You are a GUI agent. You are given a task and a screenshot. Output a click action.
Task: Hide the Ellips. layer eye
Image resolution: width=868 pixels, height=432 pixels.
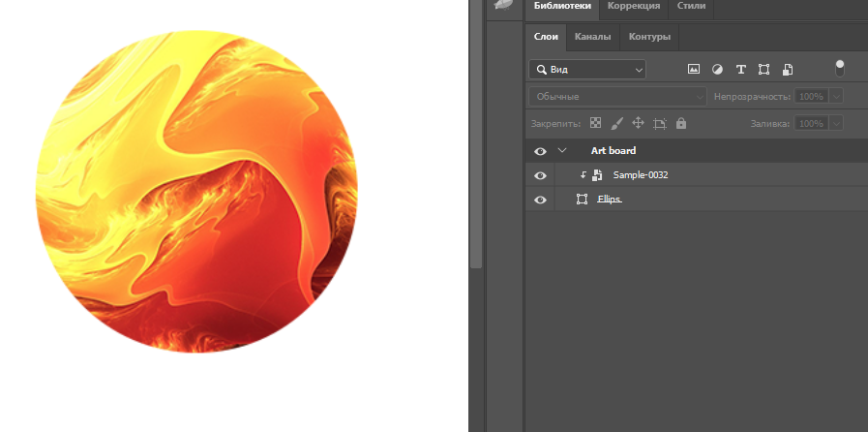[x=540, y=200]
